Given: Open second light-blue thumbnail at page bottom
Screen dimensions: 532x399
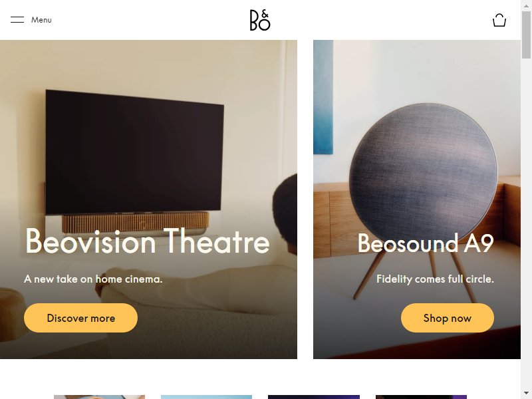Looking at the screenshot, I should tap(206, 397).
